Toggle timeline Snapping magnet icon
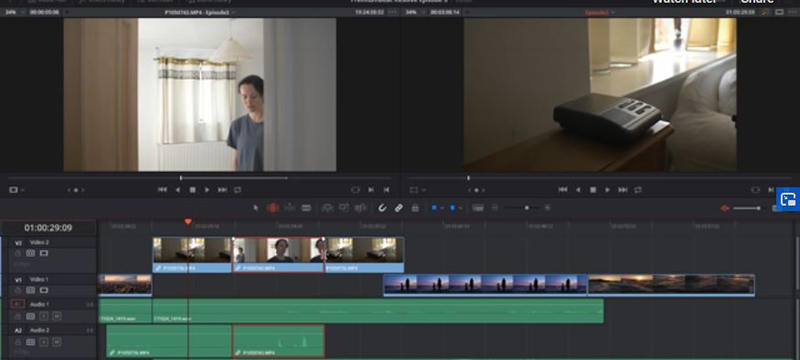Image resolution: width=800 pixels, height=360 pixels. click(382, 208)
